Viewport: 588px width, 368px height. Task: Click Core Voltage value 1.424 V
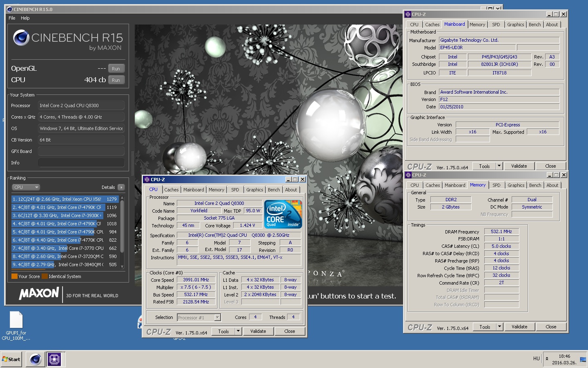(247, 225)
